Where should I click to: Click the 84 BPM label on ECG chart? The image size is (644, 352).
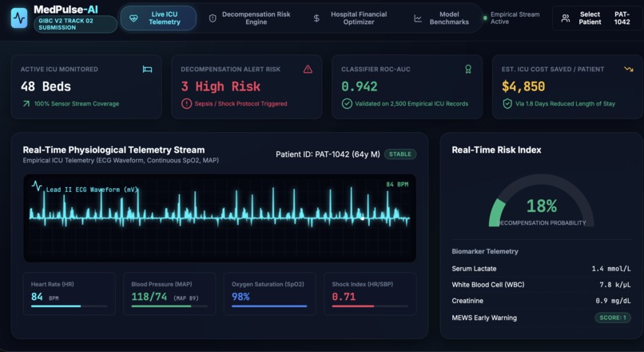point(397,185)
